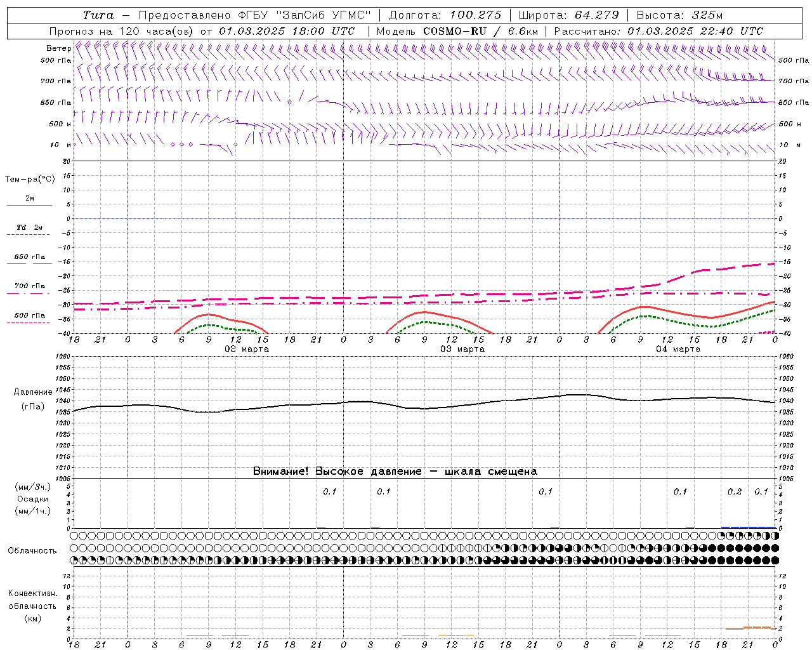Screen dimensions: 812x650
Task: Click the "(гПа)" unit label under Давление
Action: 33,407
